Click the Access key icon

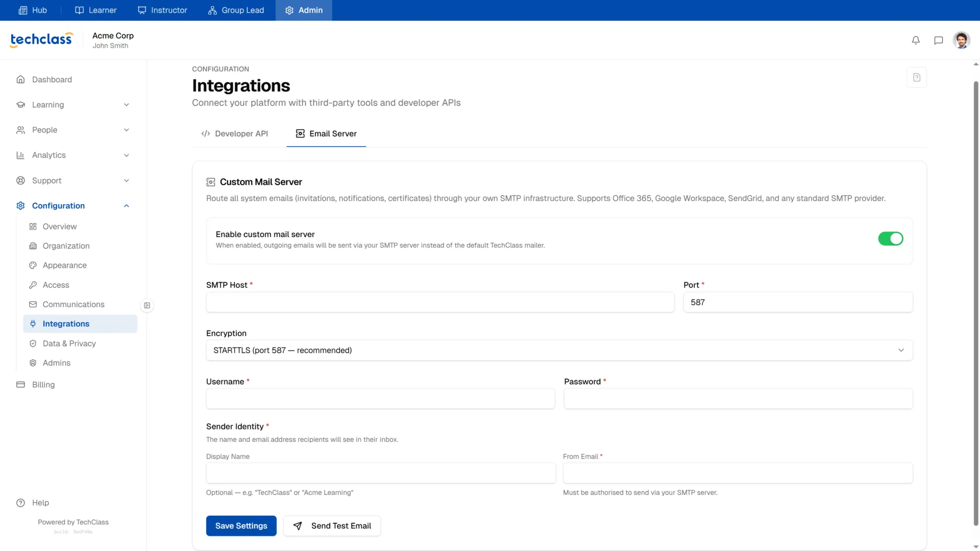[x=33, y=285]
